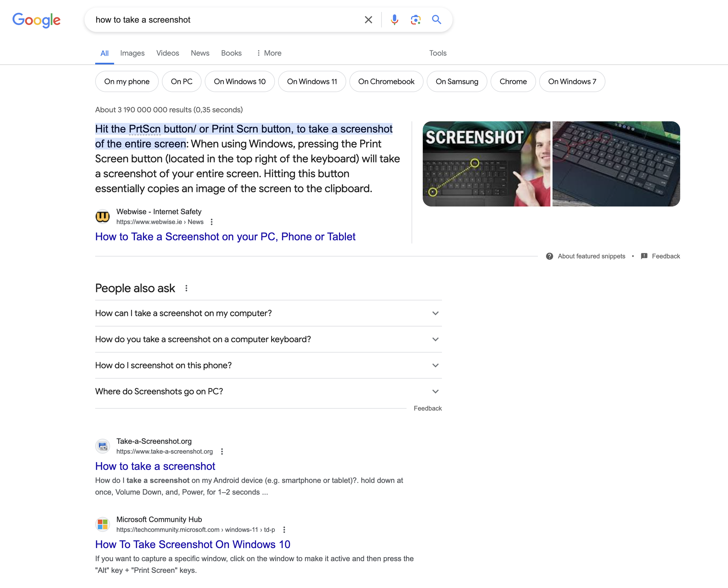Expand "Where do Screenshots go on PC?"
This screenshot has width=728, height=588.
point(435,392)
